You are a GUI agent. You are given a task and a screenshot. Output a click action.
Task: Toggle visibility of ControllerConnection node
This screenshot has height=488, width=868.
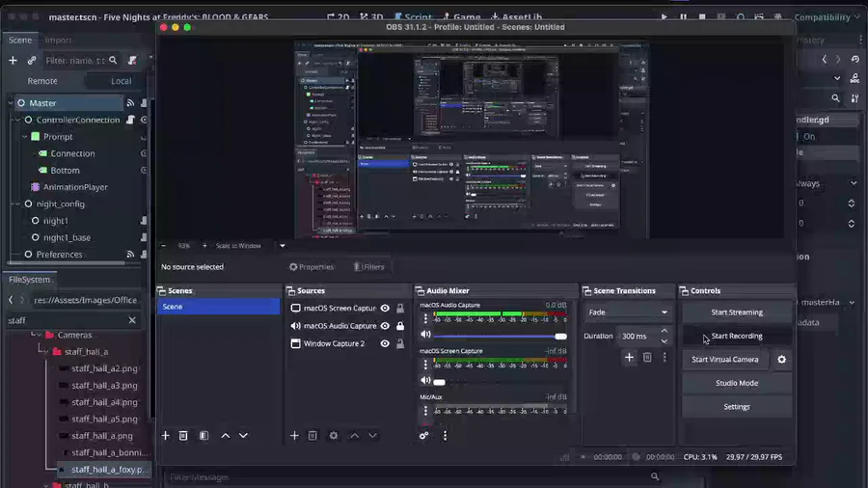[144, 120]
